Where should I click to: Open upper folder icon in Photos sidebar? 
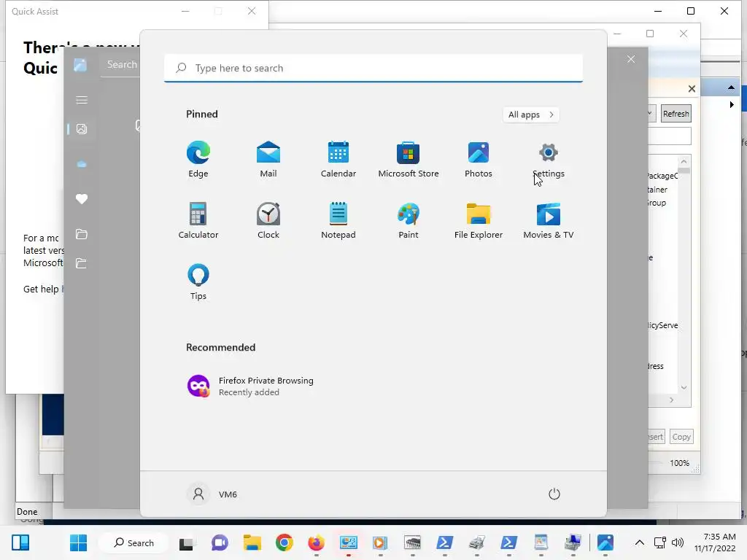coord(82,234)
